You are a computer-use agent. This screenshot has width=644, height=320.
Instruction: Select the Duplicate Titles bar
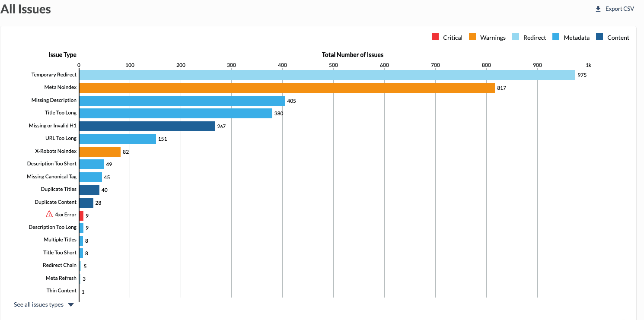(x=89, y=190)
